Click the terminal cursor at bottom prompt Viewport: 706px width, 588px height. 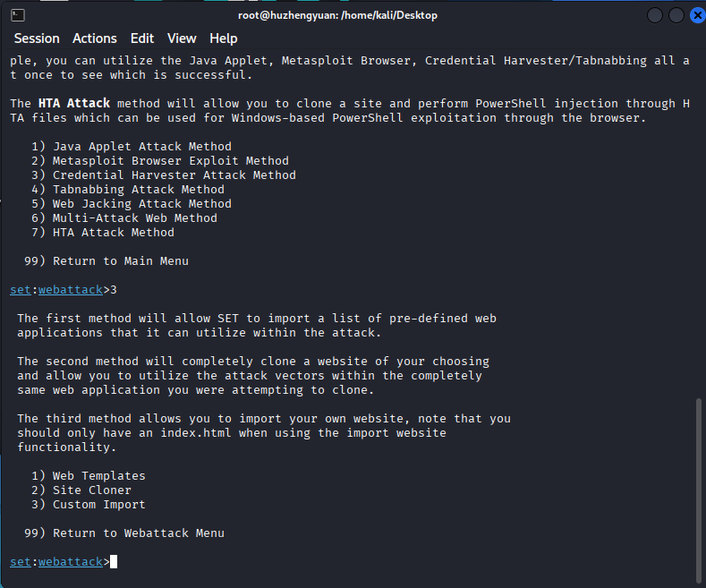(x=114, y=562)
